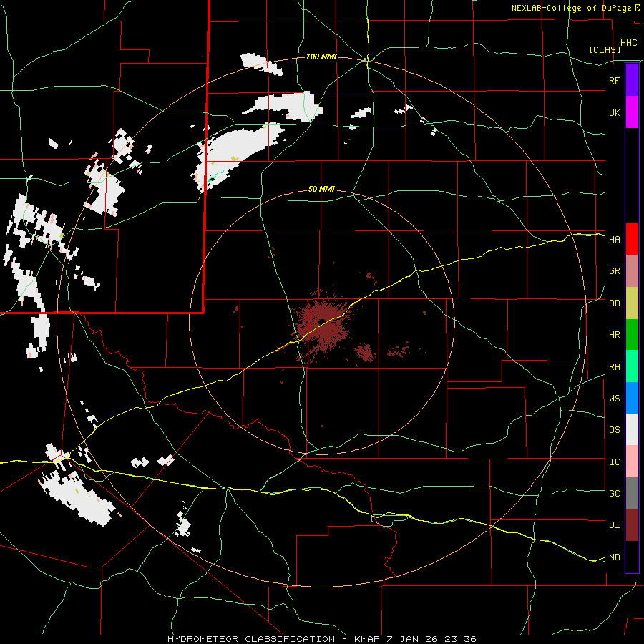Click the NEXLAB-College of DuPage credit text
644x644 pixels.
[573, 8]
